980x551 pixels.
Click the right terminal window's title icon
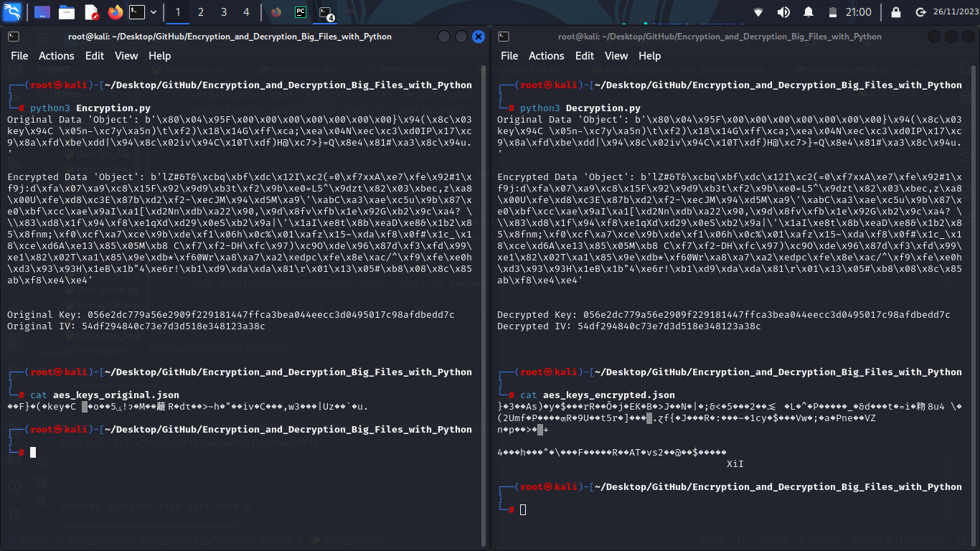504,37
